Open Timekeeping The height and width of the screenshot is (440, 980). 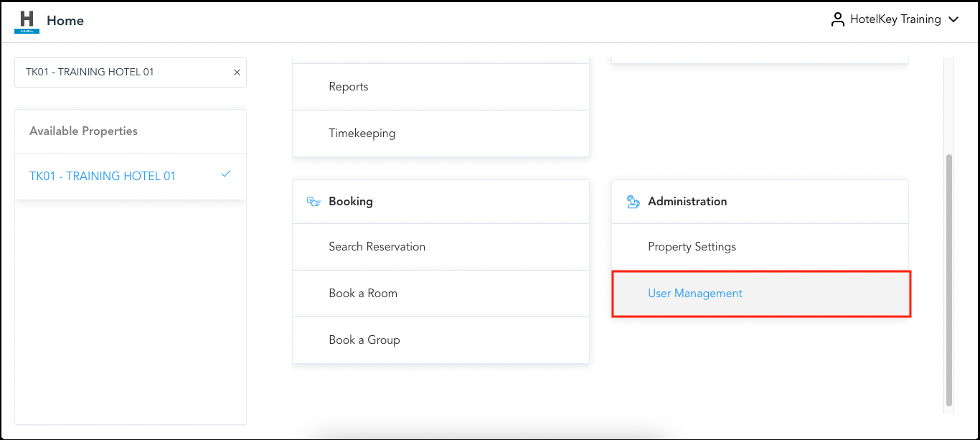[362, 133]
